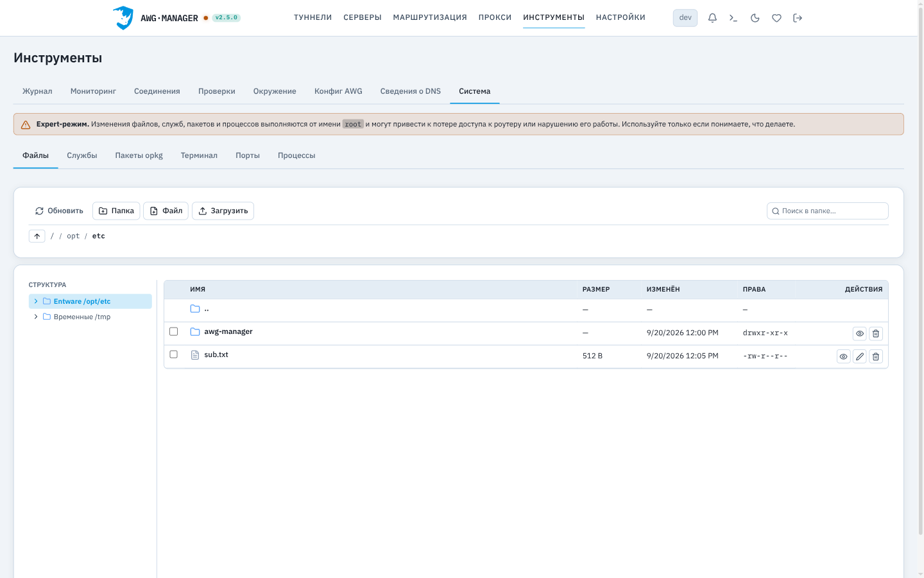Click the Обновить refresh button
Screen dimensions: 924x578
coord(59,211)
